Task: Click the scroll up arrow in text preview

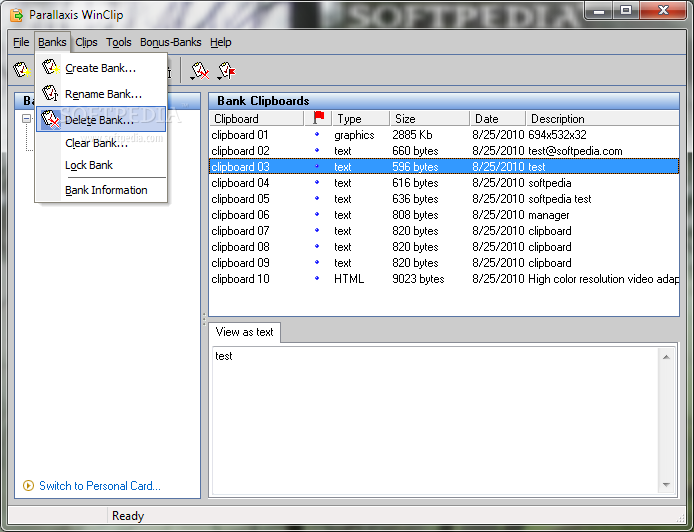Action: pyautogui.click(x=666, y=357)
